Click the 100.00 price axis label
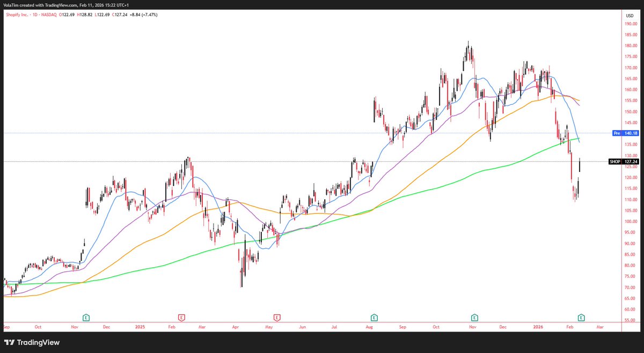 (630, 221)
